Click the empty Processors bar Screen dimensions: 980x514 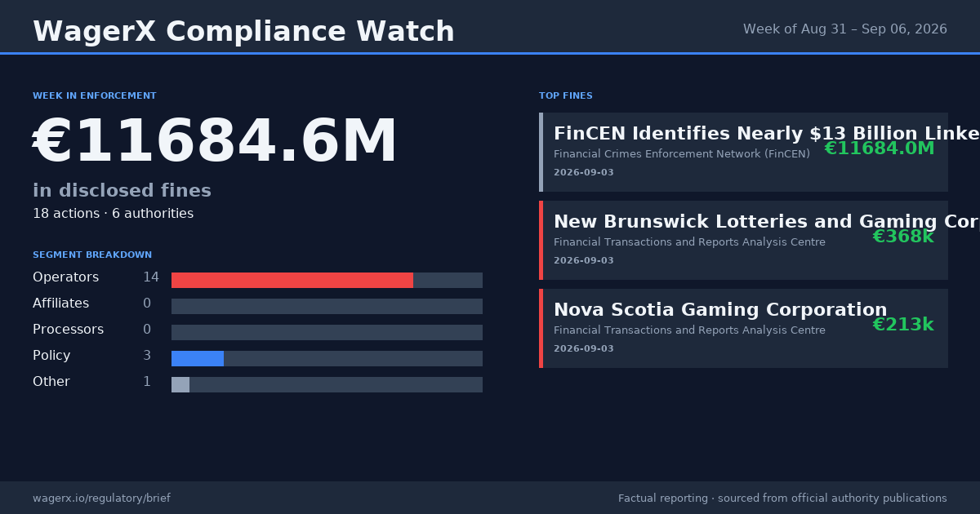tap(327, 332)
